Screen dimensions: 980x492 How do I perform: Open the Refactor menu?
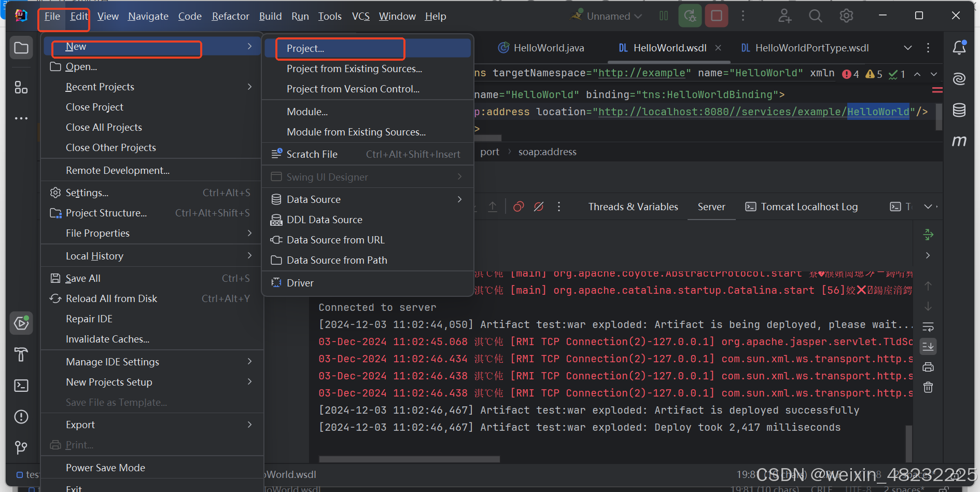click(230, 16)
